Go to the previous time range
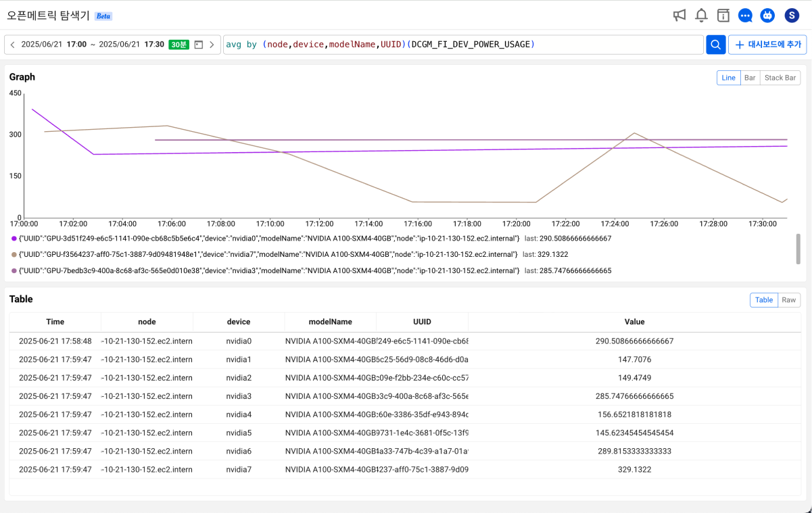 (12, 45)
